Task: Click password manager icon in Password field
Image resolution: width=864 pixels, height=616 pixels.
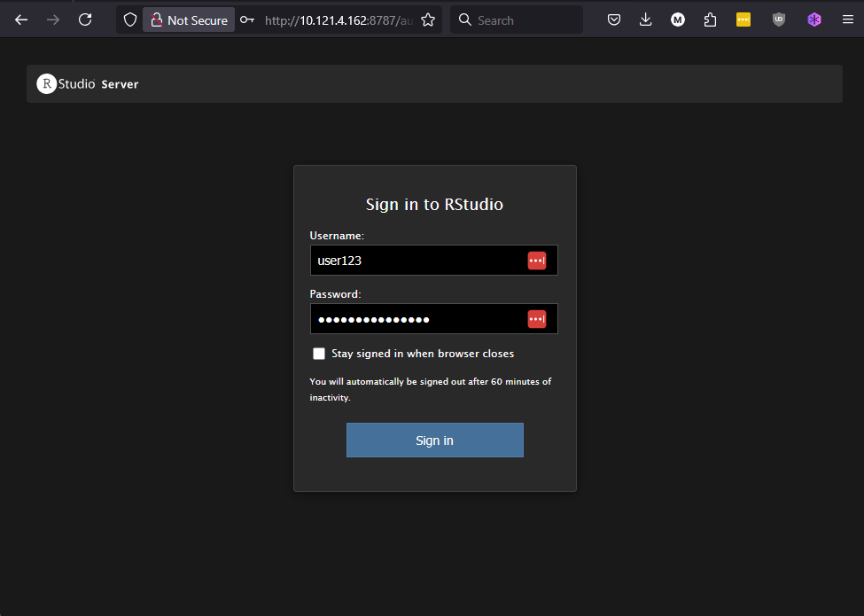Action: coord(537,319)
